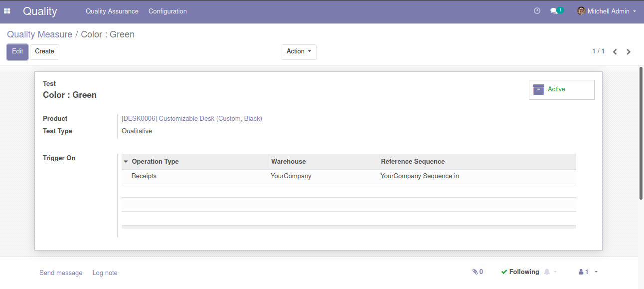
Task: Expand the Trigger On table column options arrow
Action: tap(126, 162)
